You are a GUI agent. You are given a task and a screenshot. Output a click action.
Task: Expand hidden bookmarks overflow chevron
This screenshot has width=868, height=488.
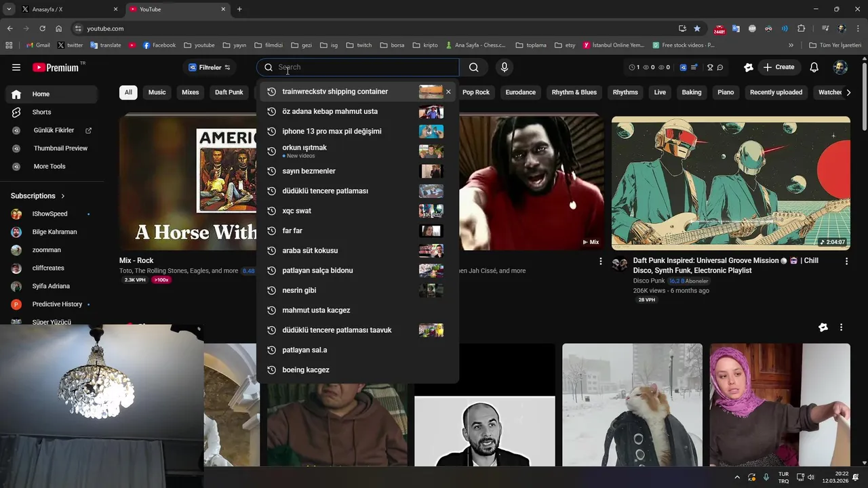pos(791,45)
